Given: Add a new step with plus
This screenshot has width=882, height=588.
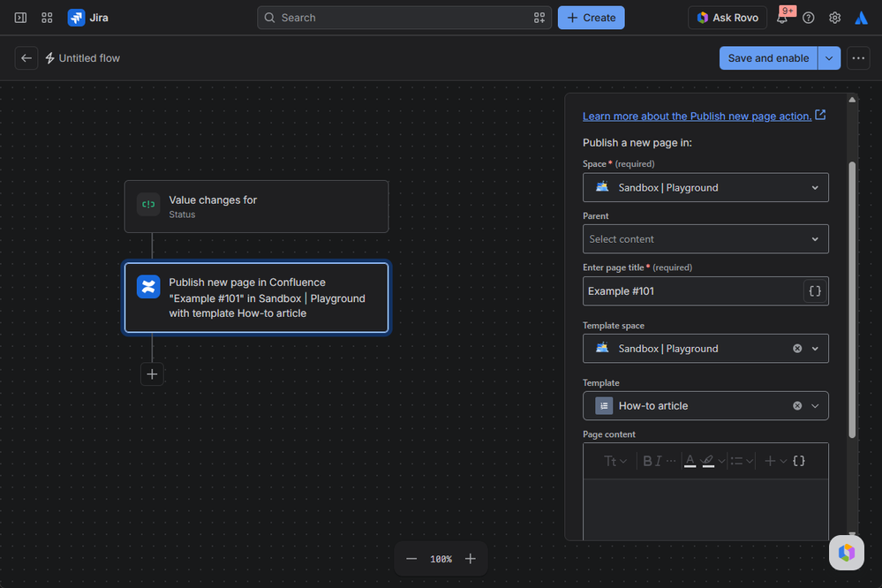Looking at the screenshot, I should click(x=152, y=374).
